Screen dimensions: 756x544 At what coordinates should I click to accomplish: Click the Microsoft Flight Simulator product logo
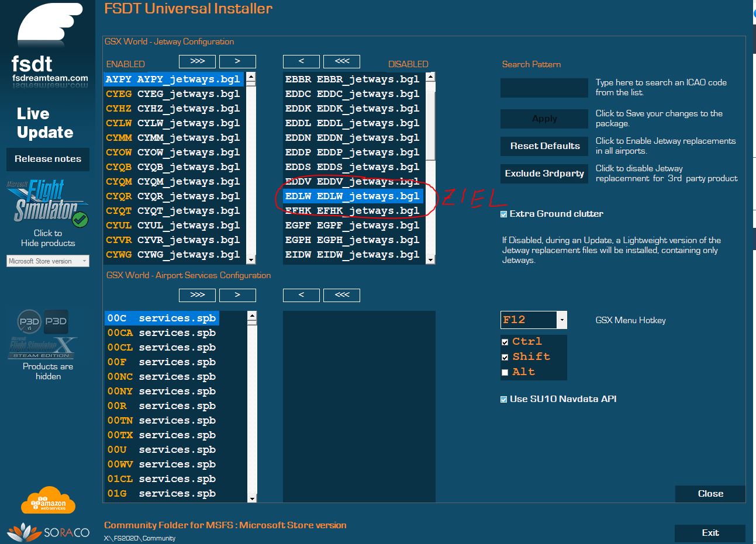[x=47, y=202]
